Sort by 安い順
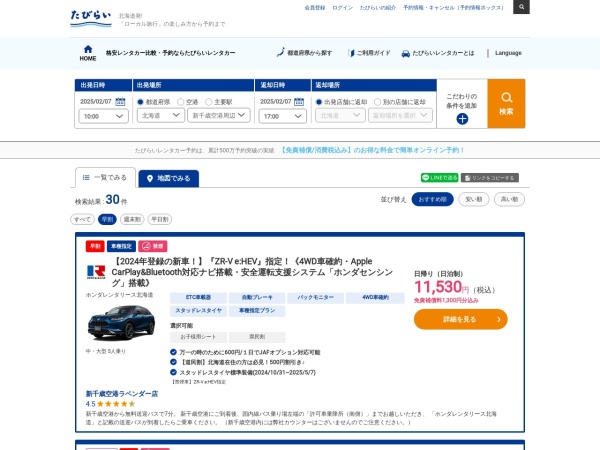 tap(474, 199)
